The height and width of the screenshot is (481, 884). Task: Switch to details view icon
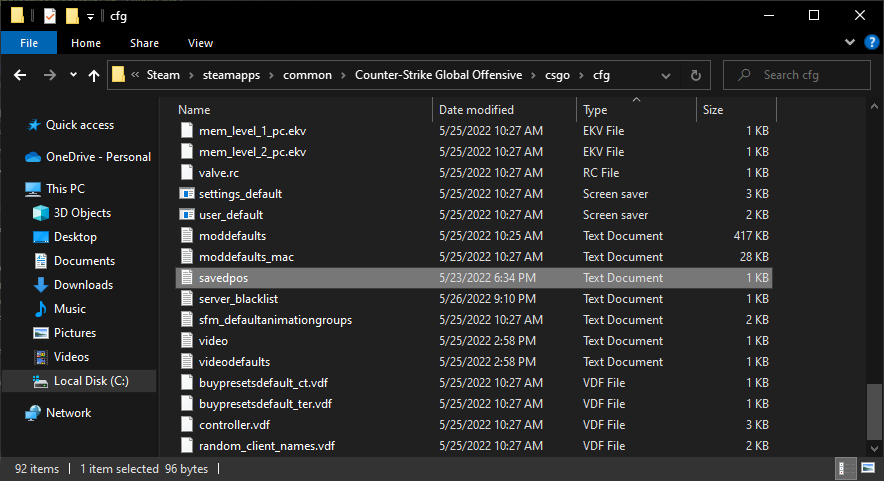pyautogui.click(x=846, y=469)
